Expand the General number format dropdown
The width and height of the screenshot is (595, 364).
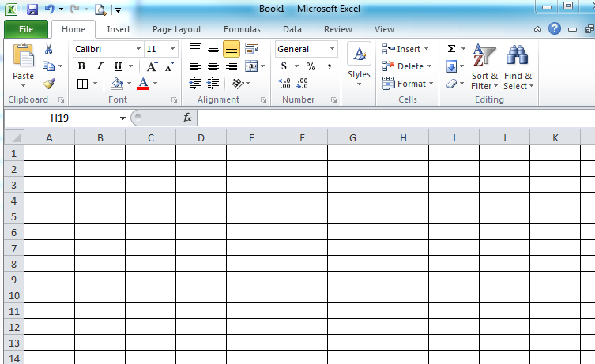pyautogui.click(x=332, y=49)
